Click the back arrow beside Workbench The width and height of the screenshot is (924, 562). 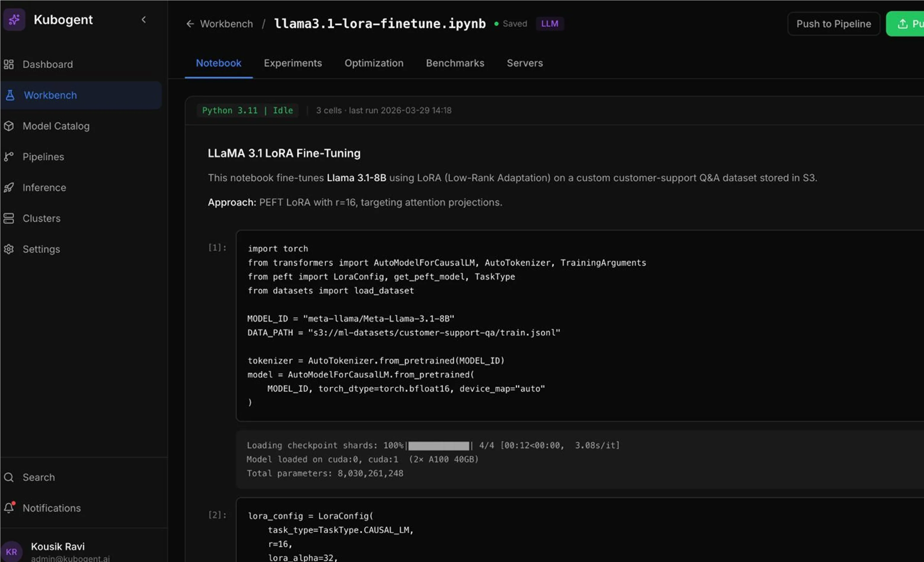(190, 24)
